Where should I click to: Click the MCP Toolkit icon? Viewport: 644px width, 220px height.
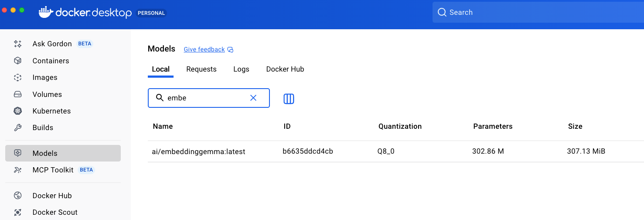pyautogui.click(x=17, y=170)
